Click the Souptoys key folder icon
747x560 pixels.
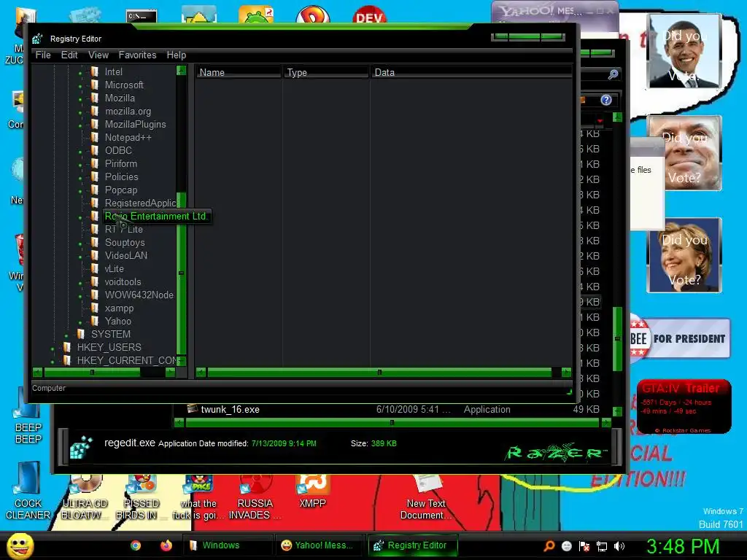point(94,242)
